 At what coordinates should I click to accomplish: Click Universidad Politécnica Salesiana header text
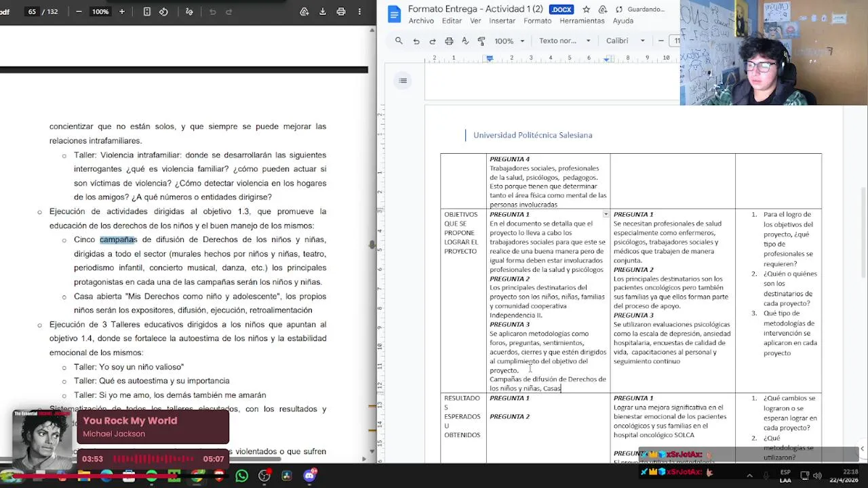pos(532,135)
